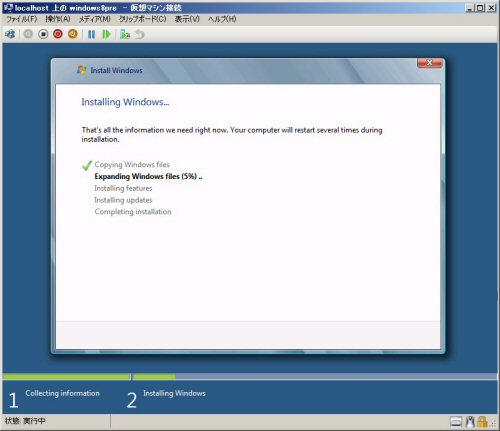Click the Installing Windows progress bar
This screenshot has height=431, width=500.
pyautogui.click(x=315, y=377)
